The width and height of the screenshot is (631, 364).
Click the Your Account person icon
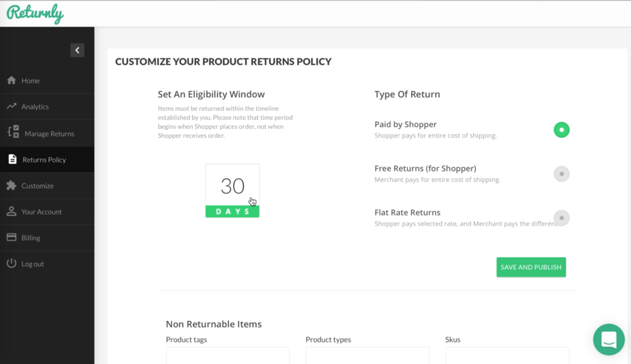(11, 211)
